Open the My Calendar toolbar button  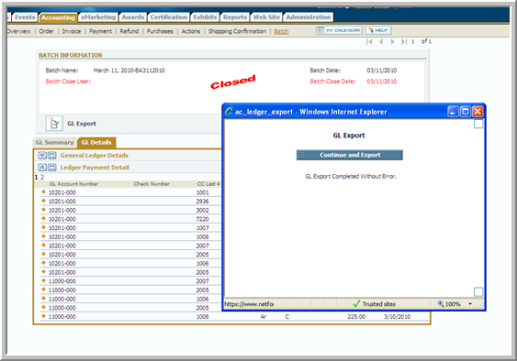pyautogui.click(x=339, y=30)
